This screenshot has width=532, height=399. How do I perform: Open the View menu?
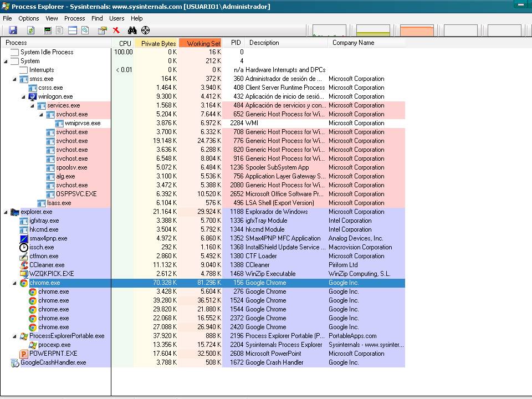click(x=52, y=18)
